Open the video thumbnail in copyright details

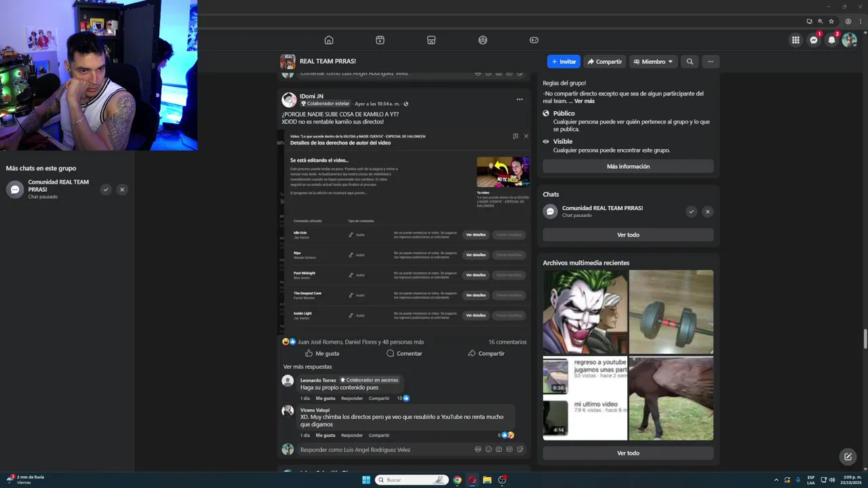[x=502, y=172]
